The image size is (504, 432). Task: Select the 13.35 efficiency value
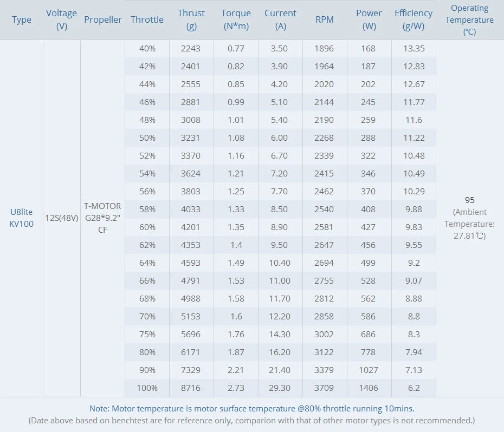point(413,48)
